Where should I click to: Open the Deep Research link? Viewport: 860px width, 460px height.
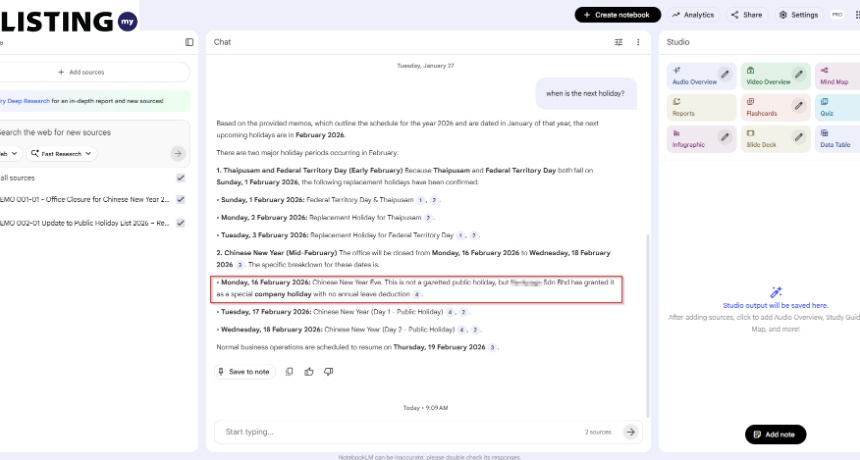point(25,101)
